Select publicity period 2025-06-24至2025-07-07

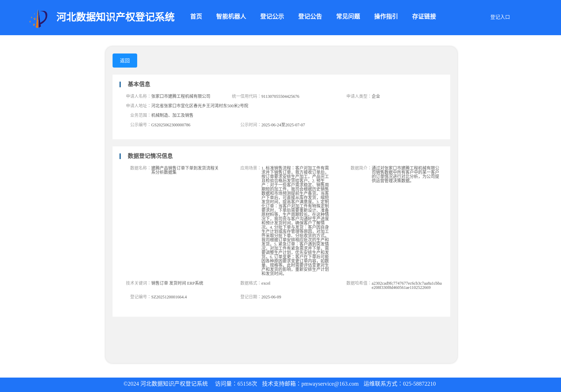click(x=283, y=125)
